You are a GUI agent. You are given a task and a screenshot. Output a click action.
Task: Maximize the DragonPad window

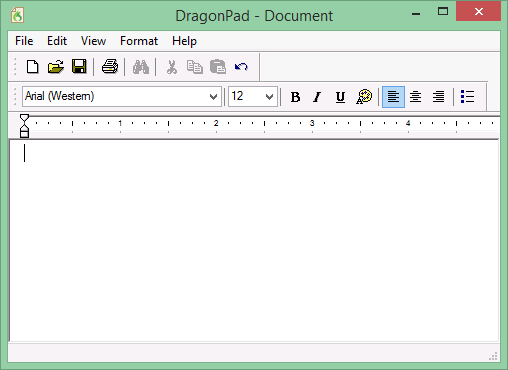443,12
